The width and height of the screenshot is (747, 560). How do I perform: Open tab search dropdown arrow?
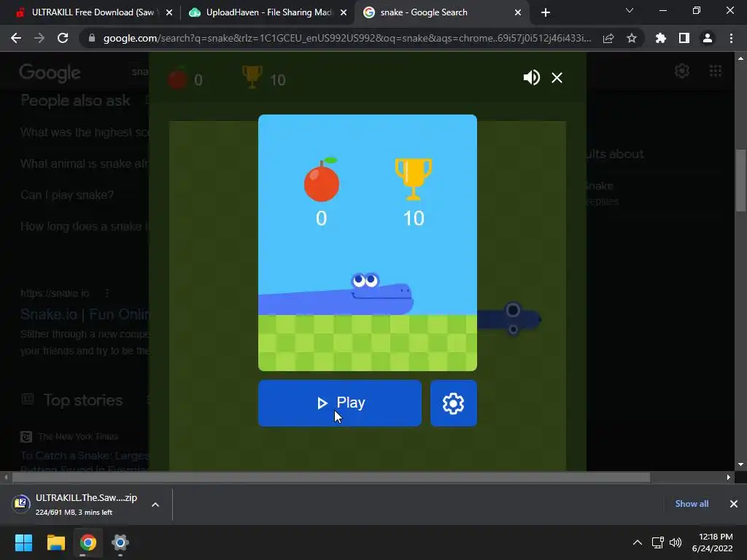(630, 10)
